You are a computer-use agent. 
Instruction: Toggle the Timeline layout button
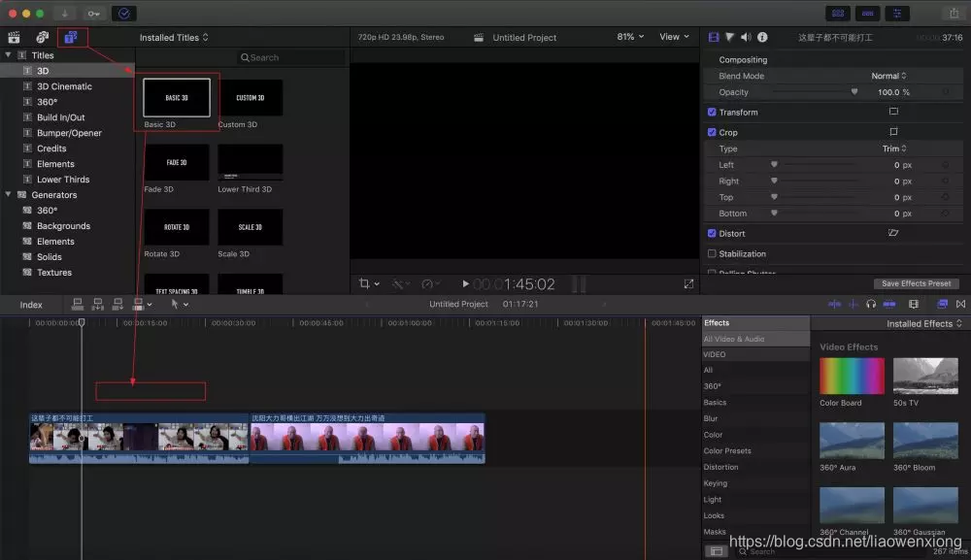click(x=867, y=13)
